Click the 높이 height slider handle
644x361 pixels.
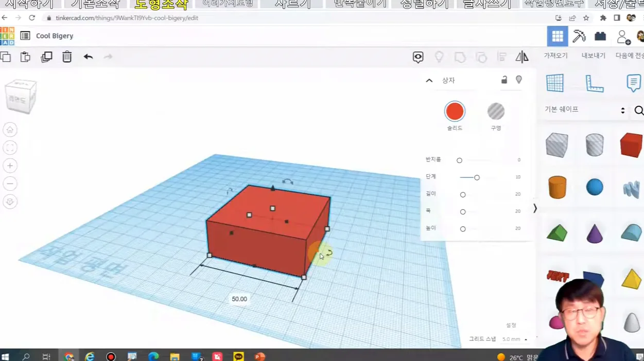463,229
